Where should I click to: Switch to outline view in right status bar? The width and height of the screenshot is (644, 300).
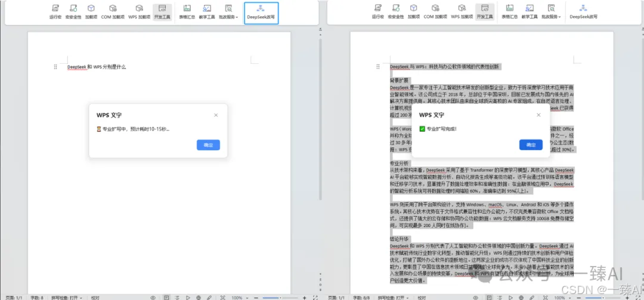500,297
